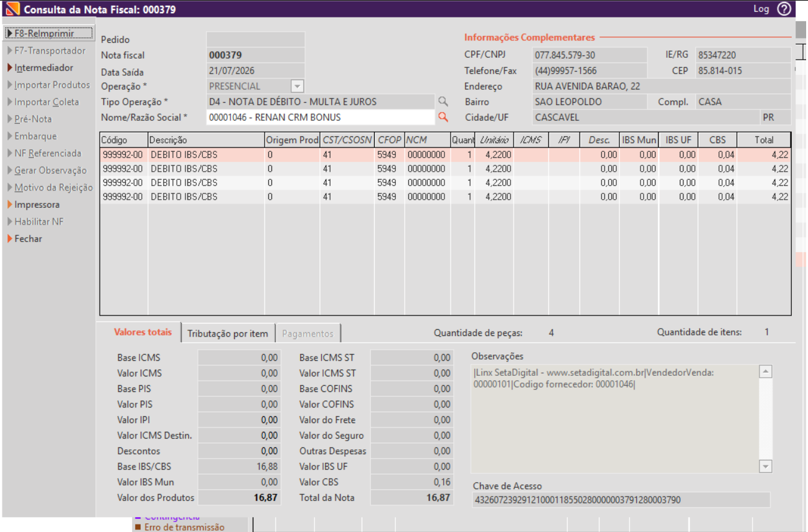The width and height of the screenshot is (808, 532).
Task: Click the NCM column header
Action: [428, 140]
